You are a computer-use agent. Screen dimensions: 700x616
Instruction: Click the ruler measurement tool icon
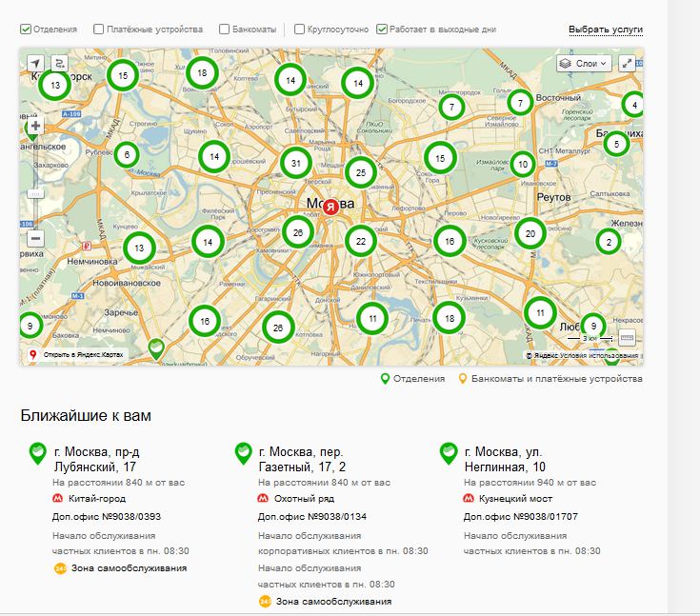click(628, 338)
